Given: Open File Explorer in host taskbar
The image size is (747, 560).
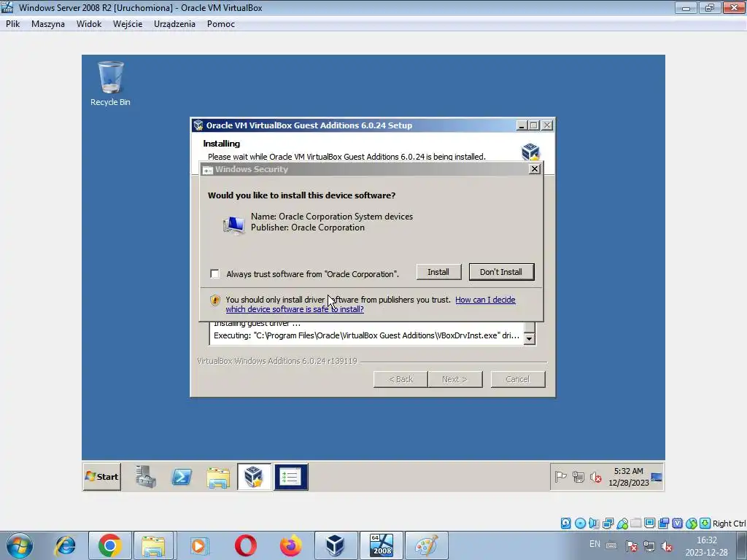Looking at the screenshot, I should pyautogui.click(x=153, y=545).
